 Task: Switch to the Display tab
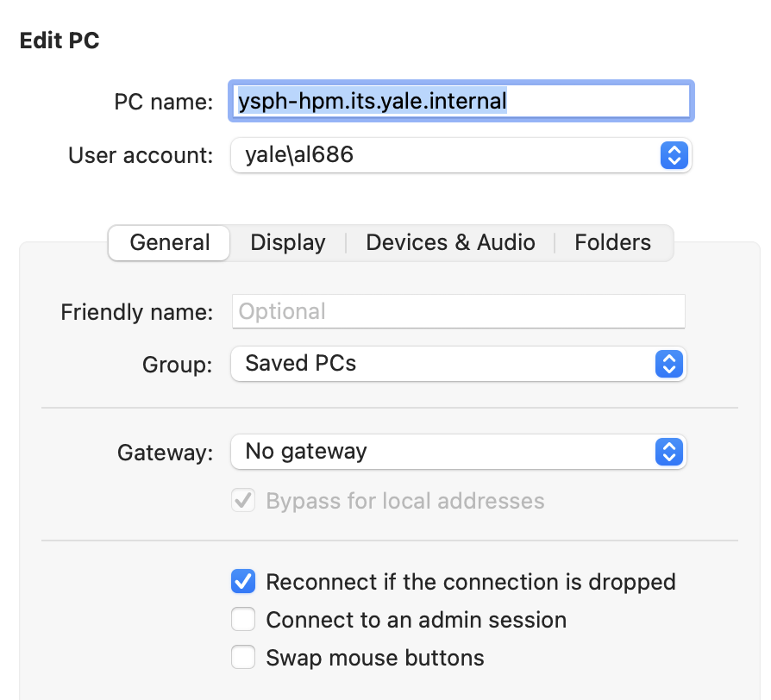tap(288, 243)
